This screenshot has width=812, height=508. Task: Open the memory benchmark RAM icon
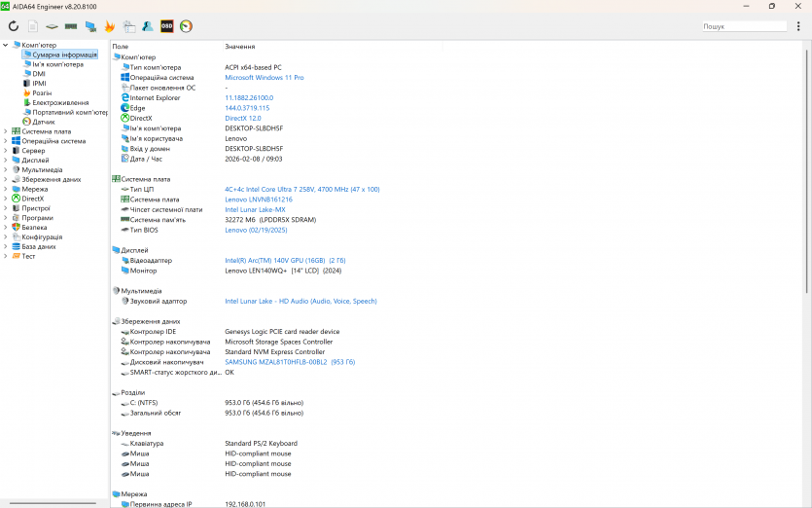point(71,26)
